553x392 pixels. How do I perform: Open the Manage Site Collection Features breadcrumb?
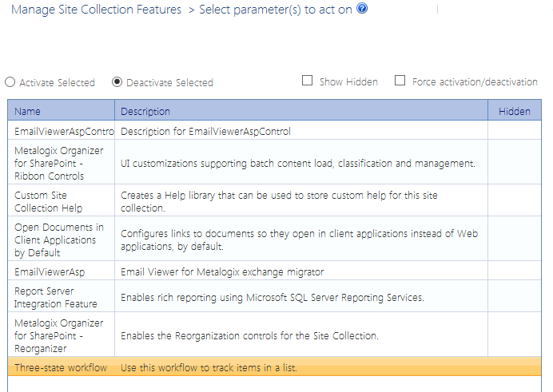pyautogui.click(x=96, y=11)
